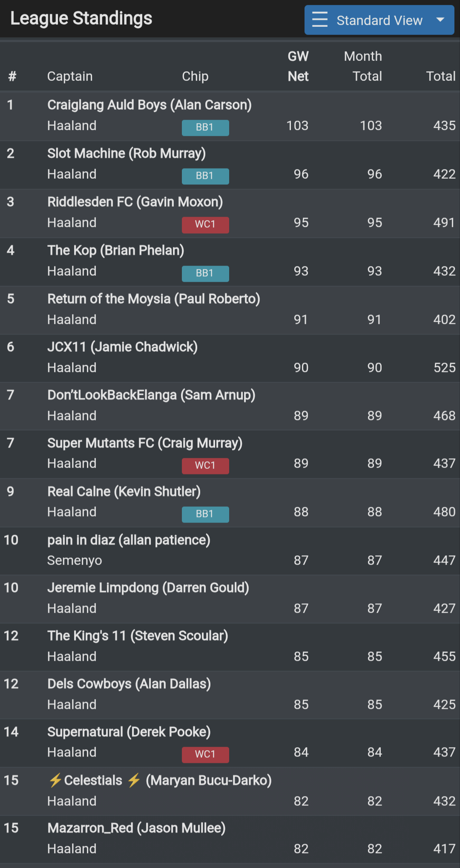Sort by GW Net column header

[x=298, y=66]
